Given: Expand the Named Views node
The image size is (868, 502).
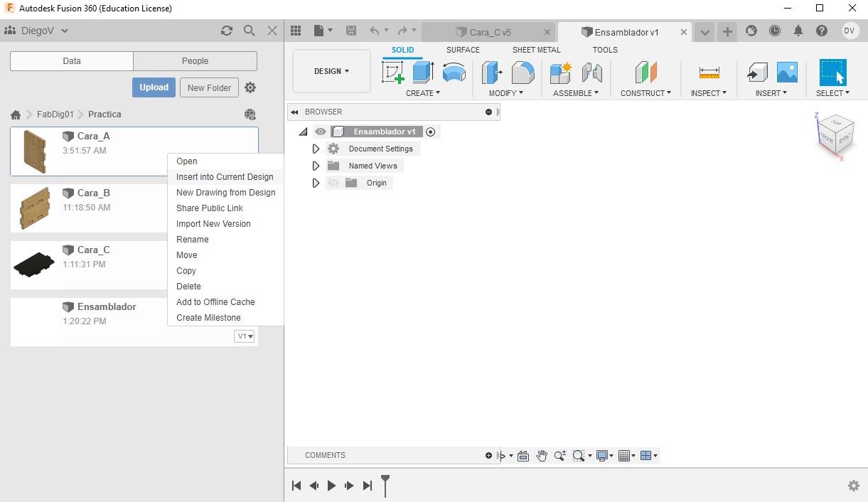Looking at the screenshot, I should pos(316,166).
